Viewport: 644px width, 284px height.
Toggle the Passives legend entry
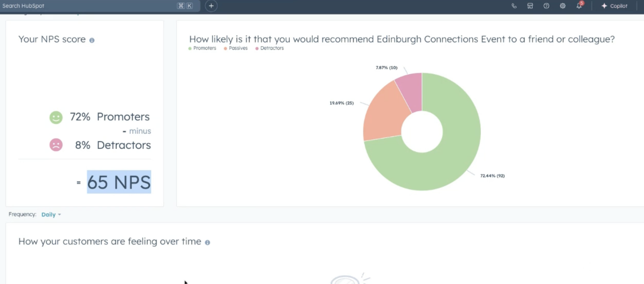pyautogui.click(x=236, y=48)
